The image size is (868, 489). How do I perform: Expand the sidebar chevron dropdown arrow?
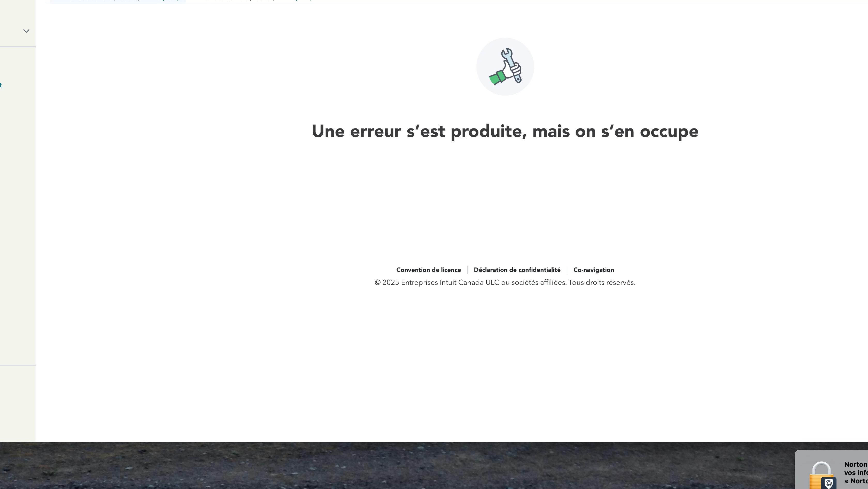pyautogui.click(x=26, y=31)
